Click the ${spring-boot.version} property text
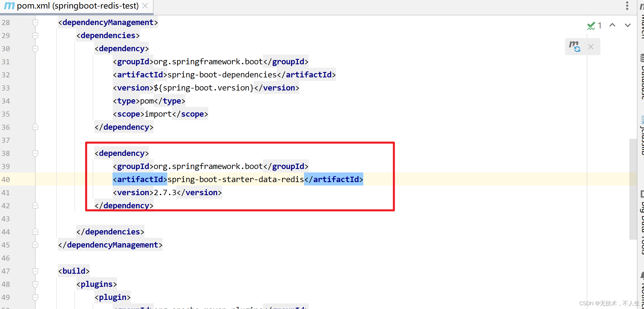The image size is (644, 309). 204,88
